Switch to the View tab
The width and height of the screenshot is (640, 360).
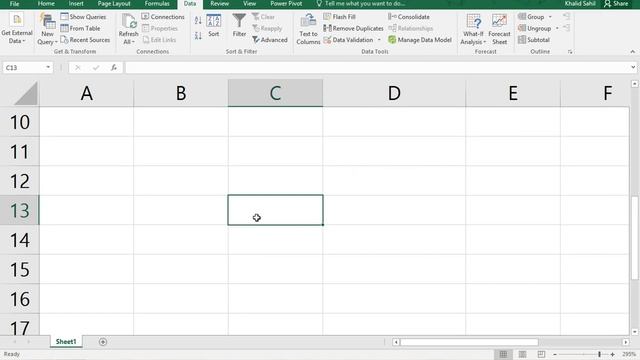(x=249, y=4)
